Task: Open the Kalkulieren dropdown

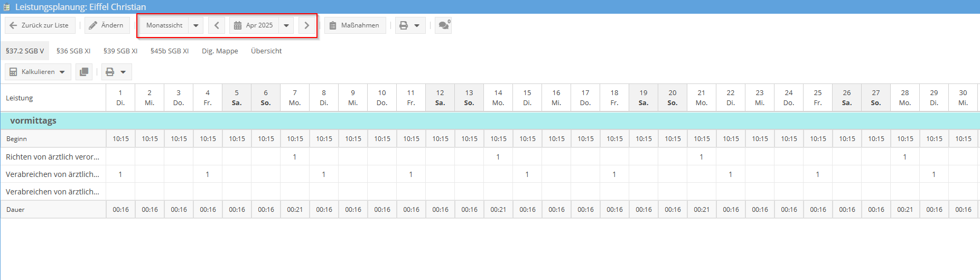Action: [38, 72]
